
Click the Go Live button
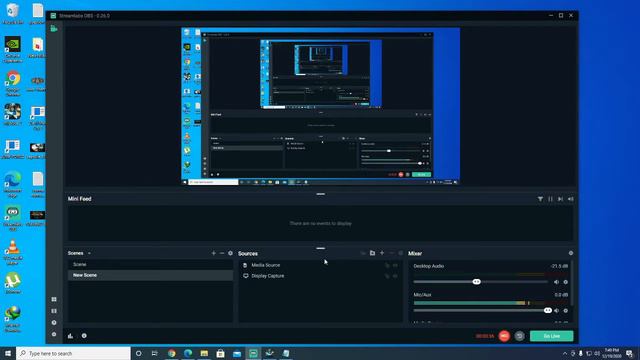click(x=551, y=336)
